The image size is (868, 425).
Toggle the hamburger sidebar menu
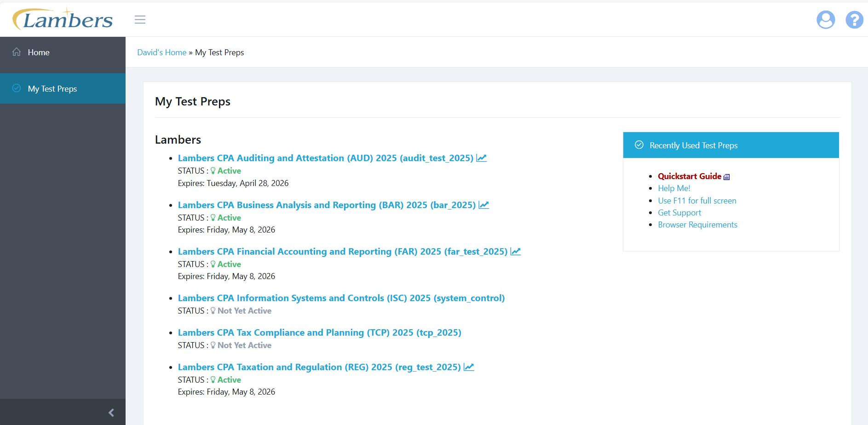point(140,19)
